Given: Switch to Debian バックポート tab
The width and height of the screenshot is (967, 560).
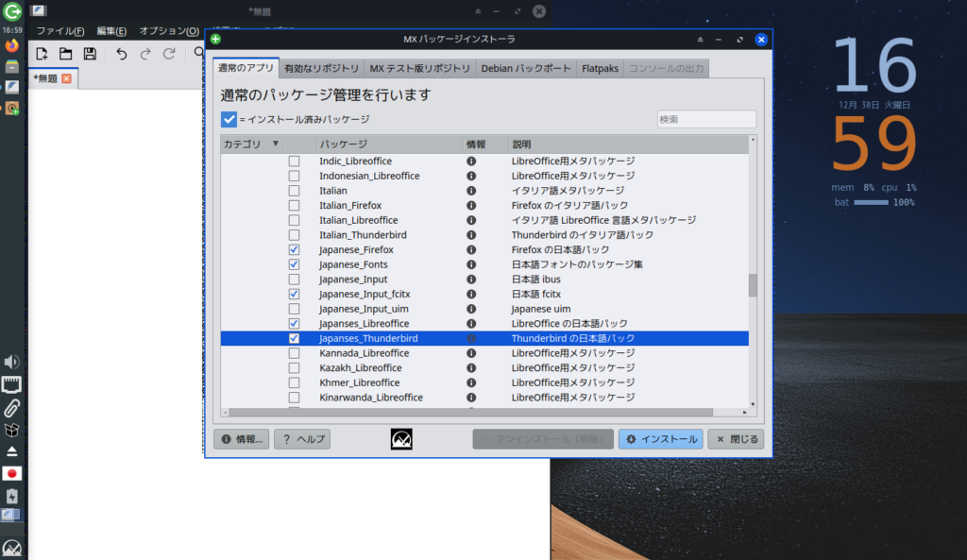Looking at the screenshot, I should point(526,69).
